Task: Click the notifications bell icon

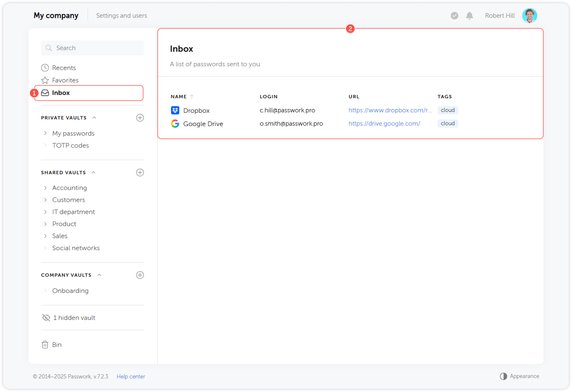Action: click(469, 16)
